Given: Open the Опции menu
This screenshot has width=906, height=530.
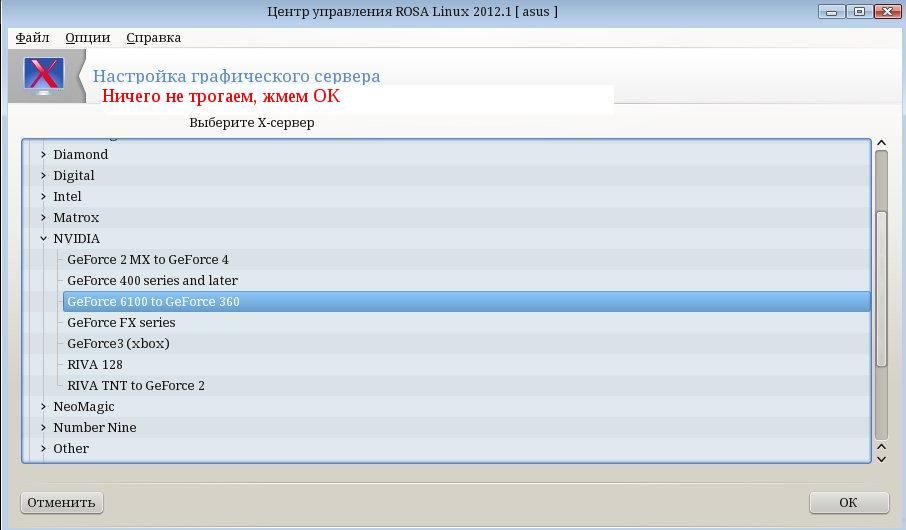Looking at the screenshot, I should (87, 38).
